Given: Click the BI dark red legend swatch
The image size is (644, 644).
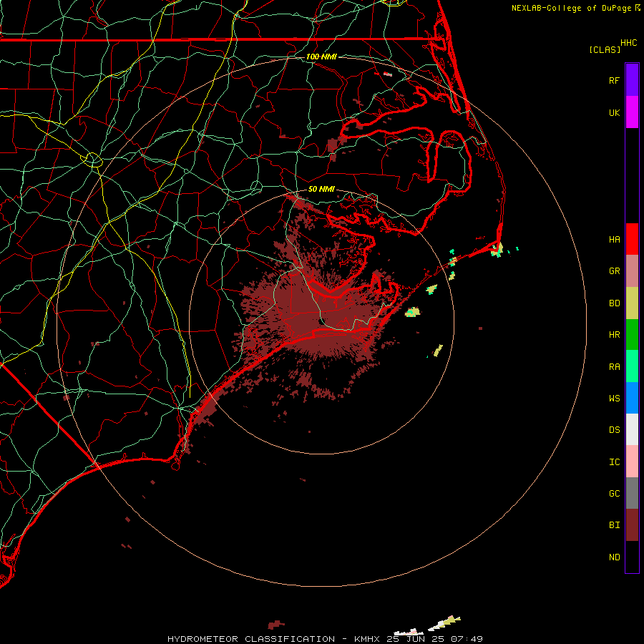Looking at the screenshot, I should tap(632, 525).
